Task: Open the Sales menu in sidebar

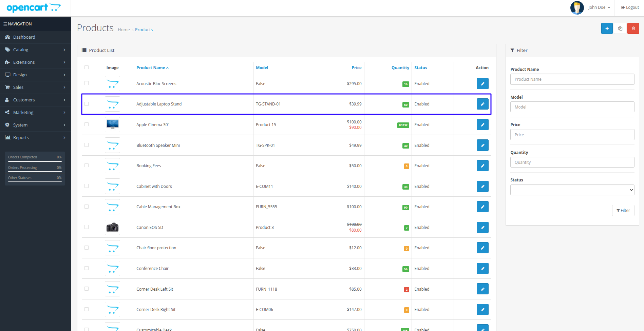Action: pyautogui.click(x=35, y=87)
